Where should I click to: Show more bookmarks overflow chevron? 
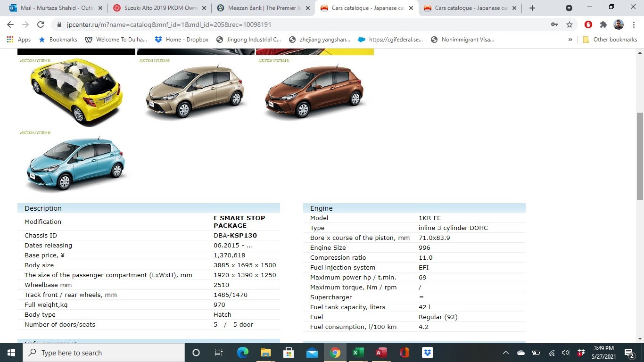(x=570, y=40)
